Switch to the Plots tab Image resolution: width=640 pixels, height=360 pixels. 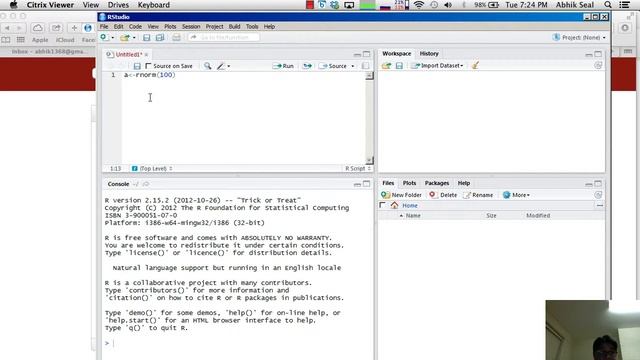pos(409,183)
